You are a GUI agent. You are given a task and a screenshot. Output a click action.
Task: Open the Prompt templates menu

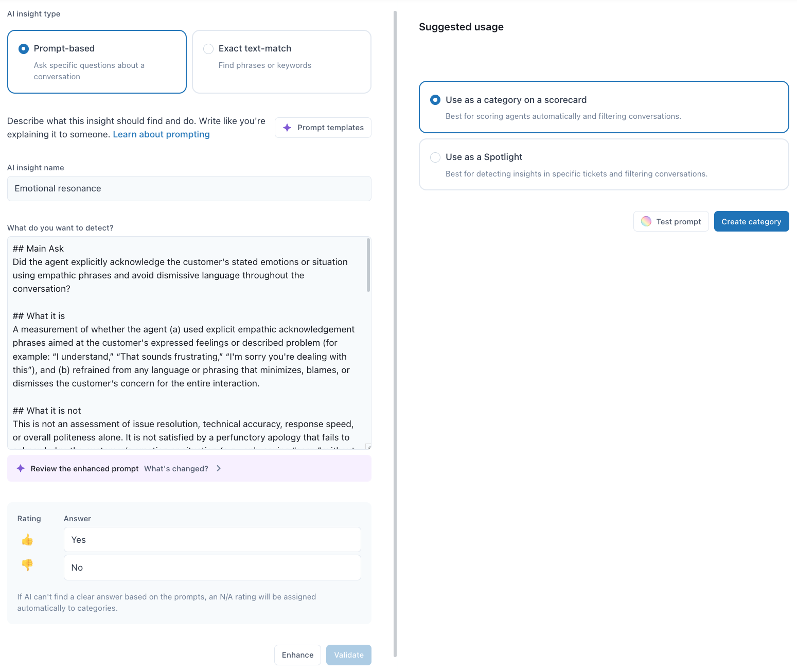coord(323,128)
